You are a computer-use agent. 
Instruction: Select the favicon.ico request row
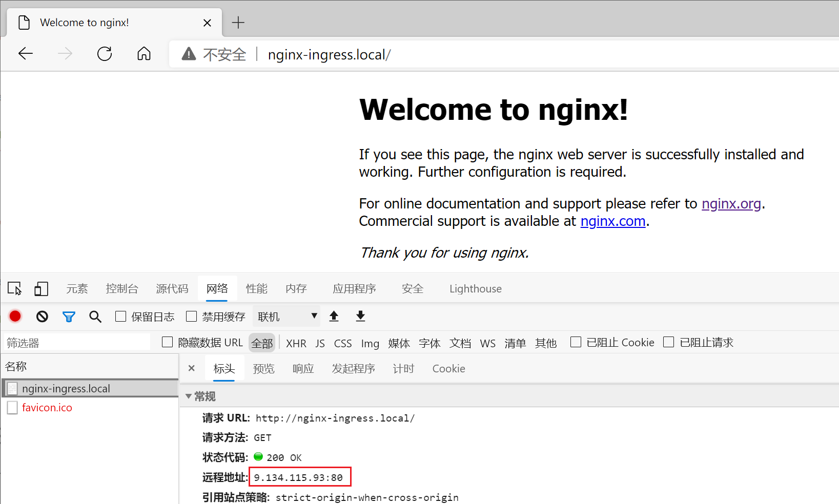coord(90,408)
